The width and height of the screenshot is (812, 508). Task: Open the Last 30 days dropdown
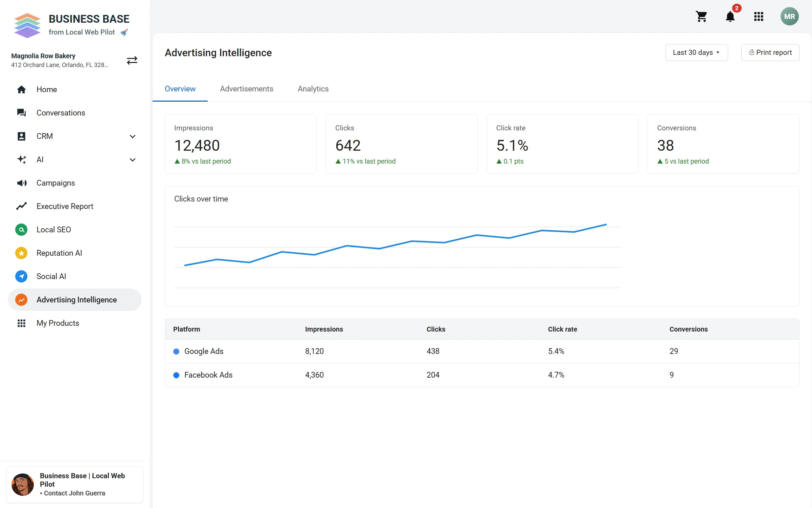(x=696, y=52)
